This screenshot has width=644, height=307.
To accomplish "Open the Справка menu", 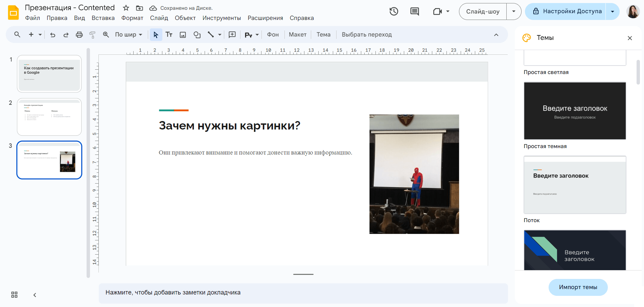I will coord(302,18).
